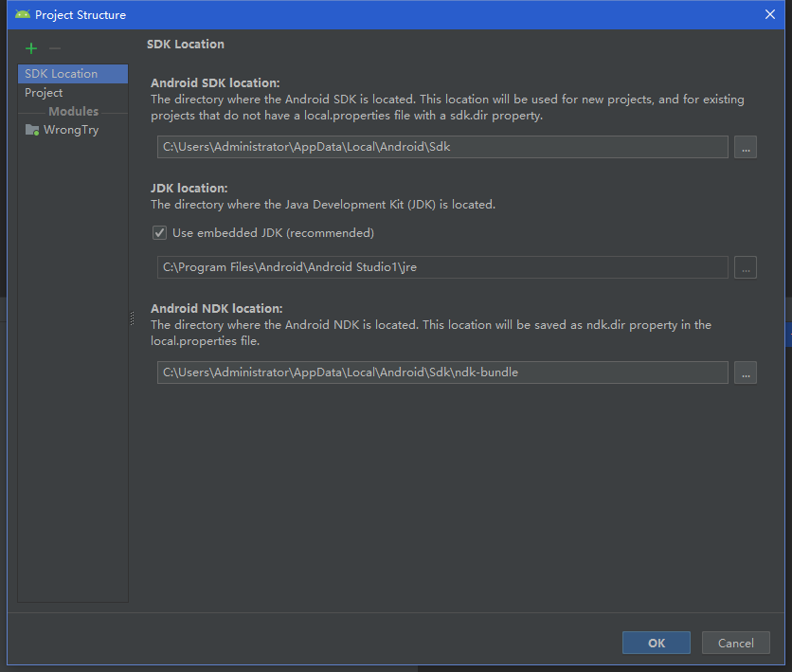Click the sidebar splitter handle

point(133,318)
